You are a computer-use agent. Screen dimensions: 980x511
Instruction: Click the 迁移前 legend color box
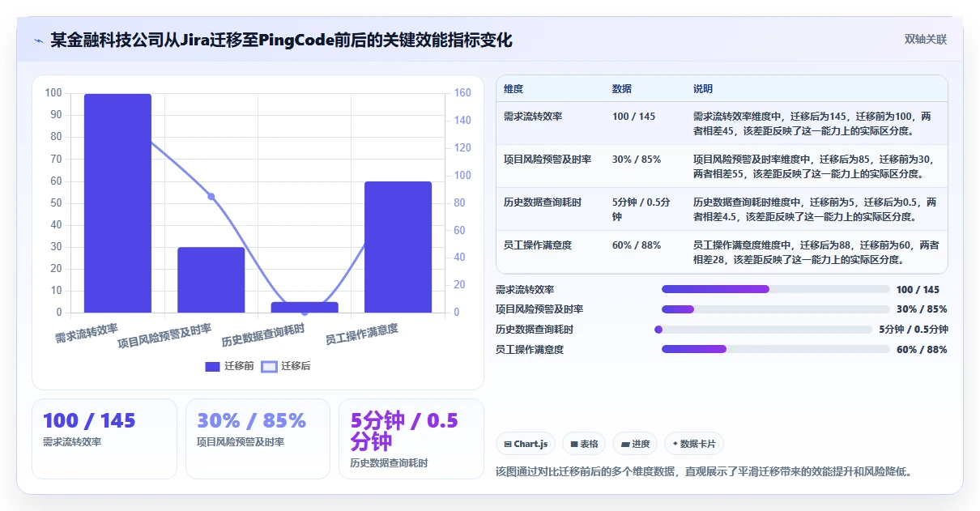[x=212, y=366]
